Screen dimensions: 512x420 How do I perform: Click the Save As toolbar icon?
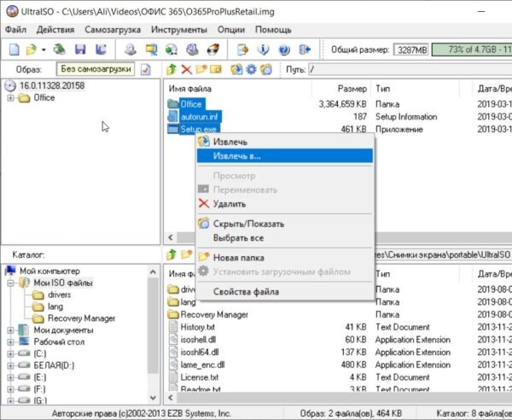point(101,50)
